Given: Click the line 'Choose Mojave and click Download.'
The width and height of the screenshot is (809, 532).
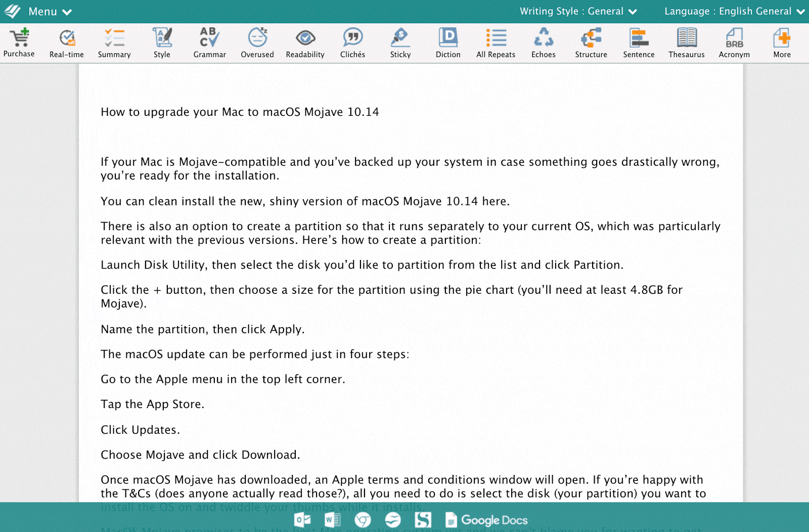Looking at the screenshot, I should point(200,455).
